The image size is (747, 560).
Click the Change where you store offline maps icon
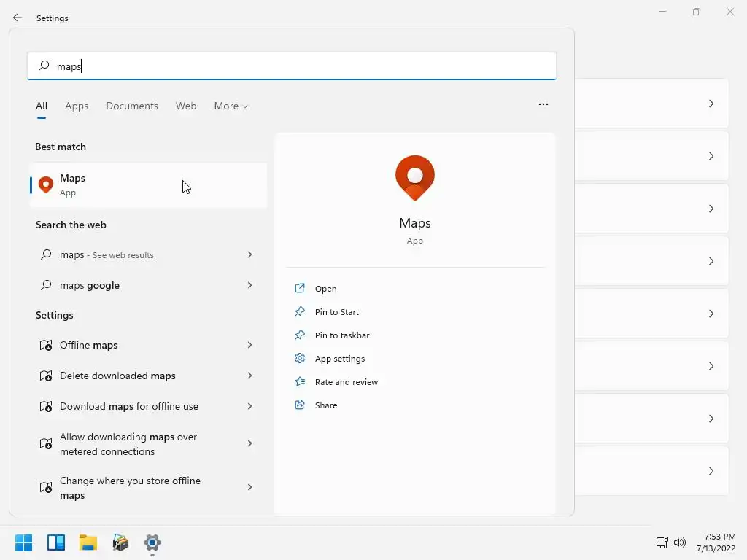click(46, 488)
